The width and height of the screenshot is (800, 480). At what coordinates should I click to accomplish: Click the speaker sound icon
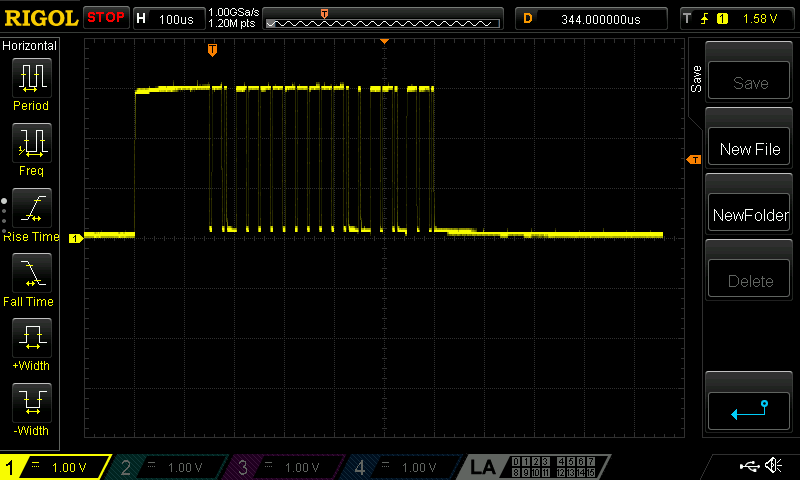click(x=773, y=466)
